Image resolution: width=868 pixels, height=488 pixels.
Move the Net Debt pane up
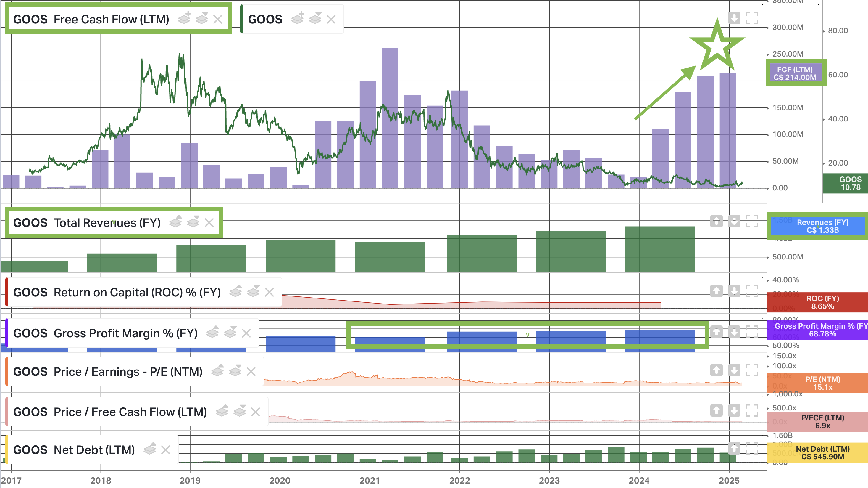(734, 448)
